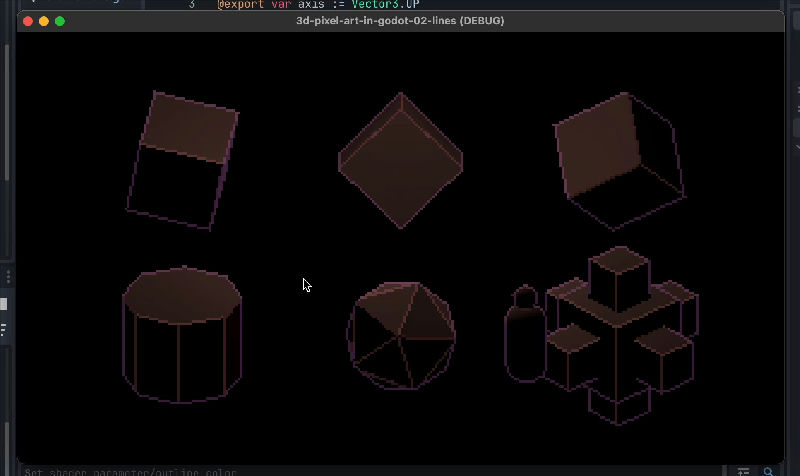The image size is (800, 476).
Task: Click 'Set shader parameter/outline_color' history text
Action: point(130,471)
